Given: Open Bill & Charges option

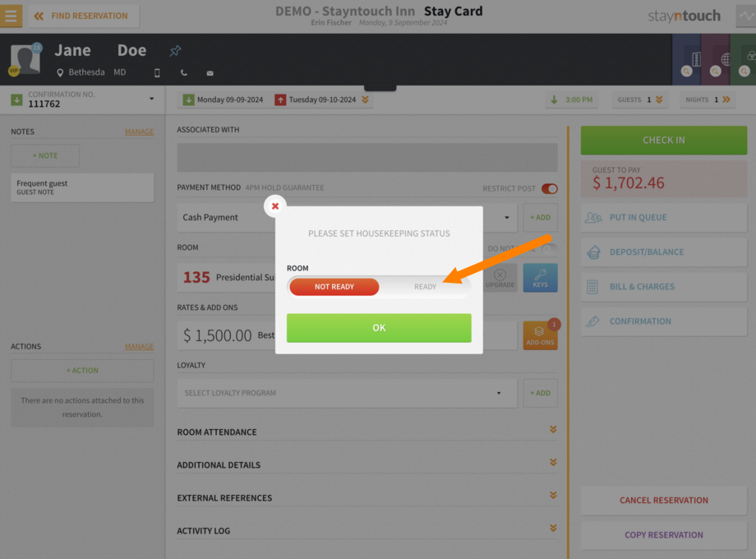Looking at the screenshot, I should 663,287.
